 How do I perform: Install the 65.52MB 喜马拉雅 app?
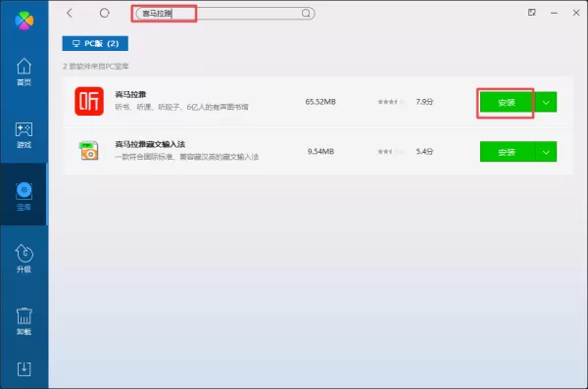click(x=507, y=102)
